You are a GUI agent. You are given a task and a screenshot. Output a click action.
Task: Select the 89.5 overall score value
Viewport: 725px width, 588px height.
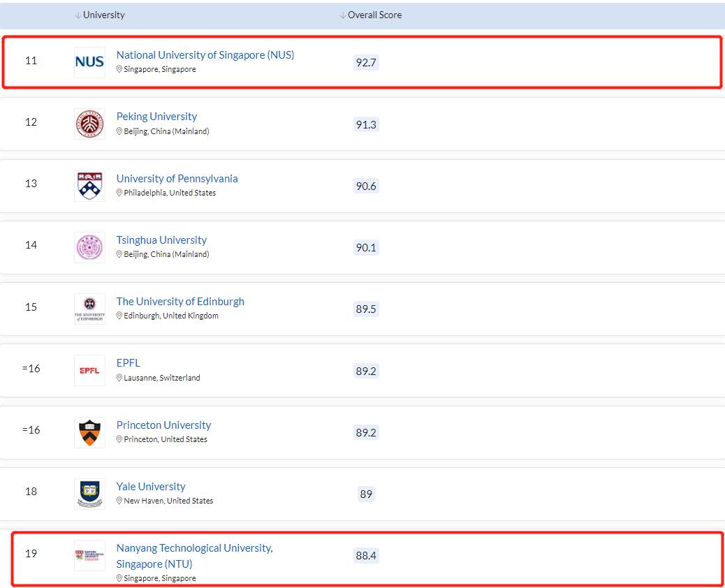point(366,309)
